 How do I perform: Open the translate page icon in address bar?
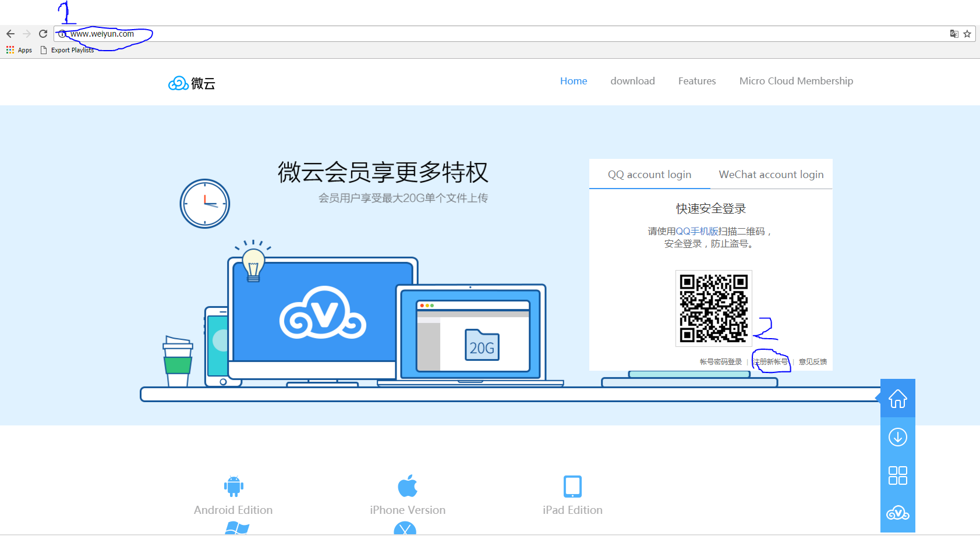[x=954, y=34]
